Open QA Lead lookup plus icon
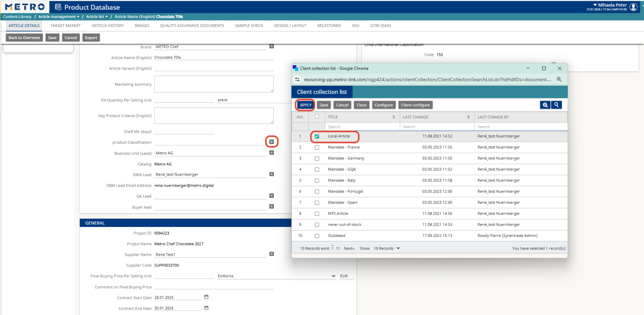This screenshot has width=644, height=315. tap(271, 196)
